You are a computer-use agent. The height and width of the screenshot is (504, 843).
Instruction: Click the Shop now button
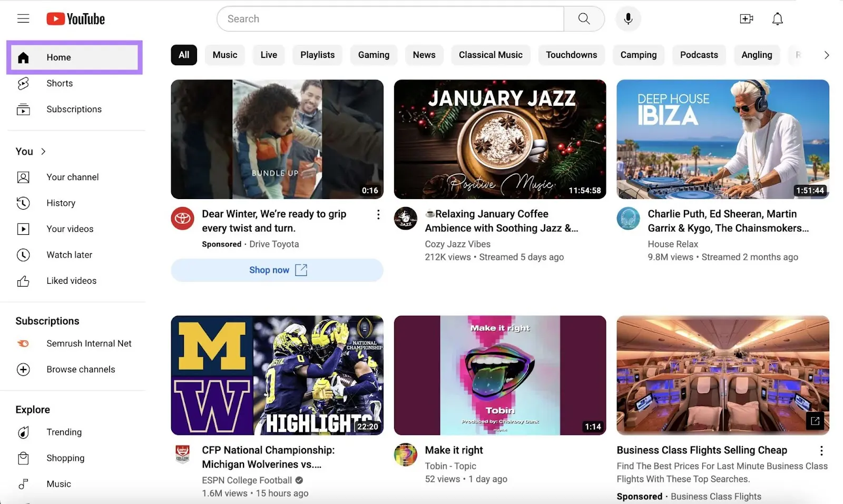277,270
